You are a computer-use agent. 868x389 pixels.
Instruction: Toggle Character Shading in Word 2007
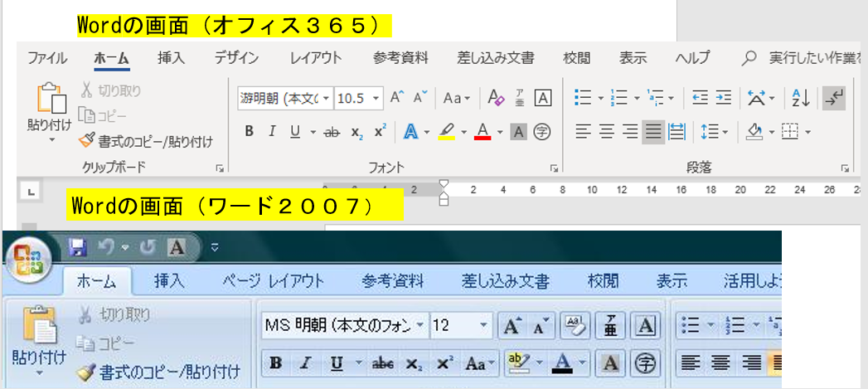pos(611,363)
